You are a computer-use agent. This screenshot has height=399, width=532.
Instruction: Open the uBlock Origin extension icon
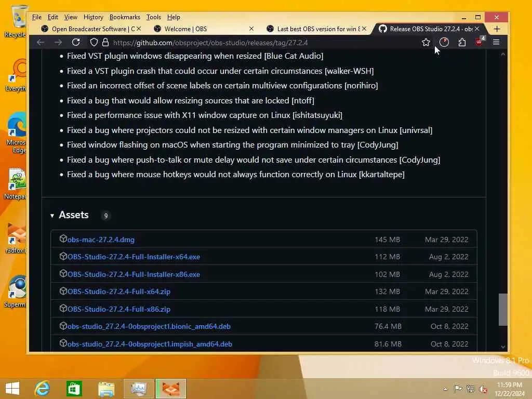480,42
